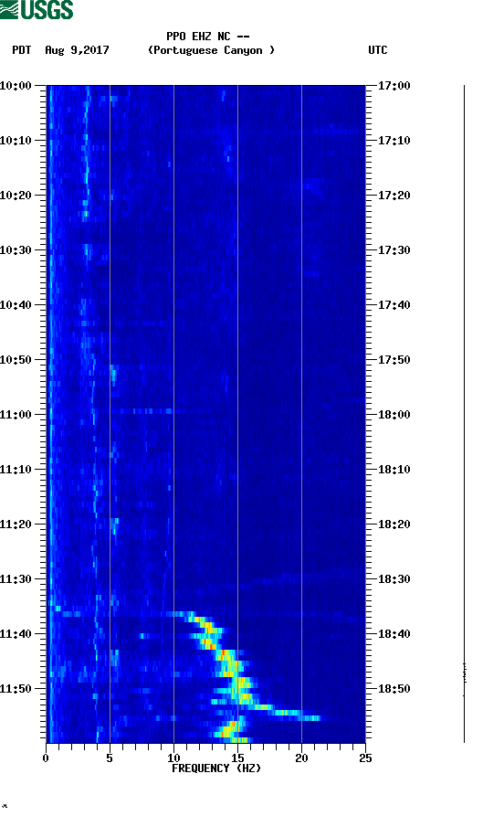Click the '17:00' UTC time label
504x816 pixels.
394,85
